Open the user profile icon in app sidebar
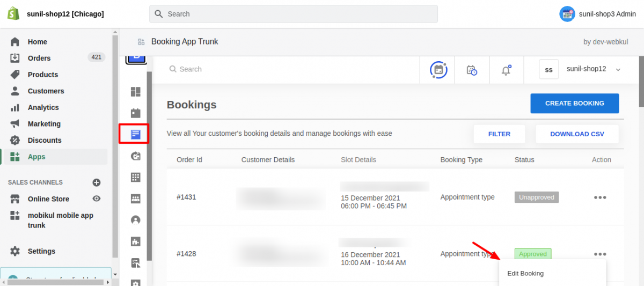This screenshot has width=644, height=286. [x=135, y=219]
